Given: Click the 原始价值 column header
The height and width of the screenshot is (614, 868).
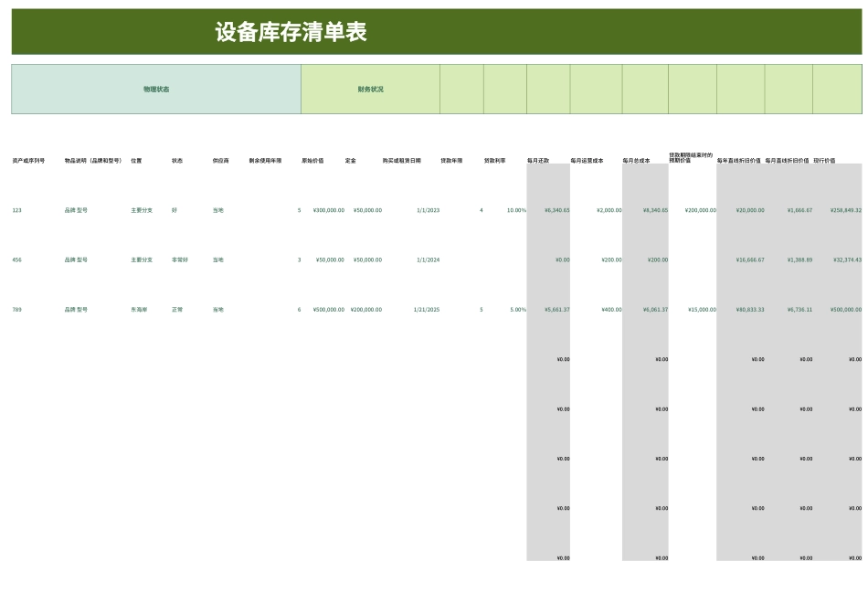Looking at the screenshot, I should pos(312,161).
